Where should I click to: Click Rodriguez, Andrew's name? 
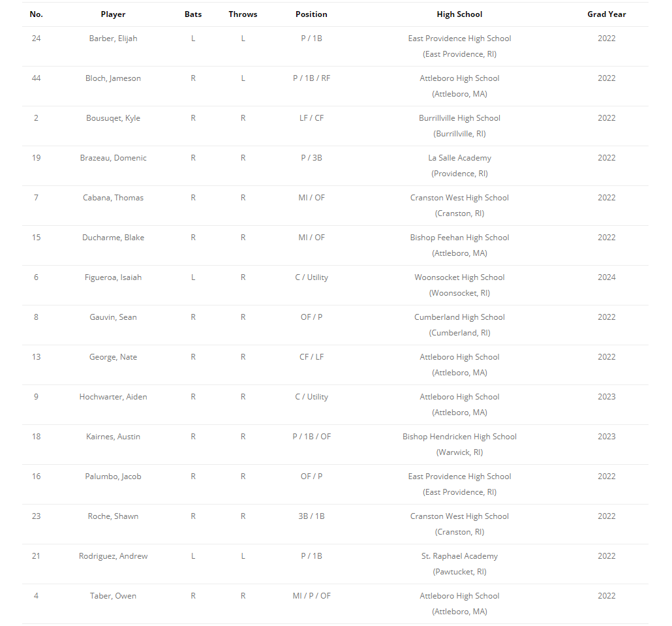[113, 556]
